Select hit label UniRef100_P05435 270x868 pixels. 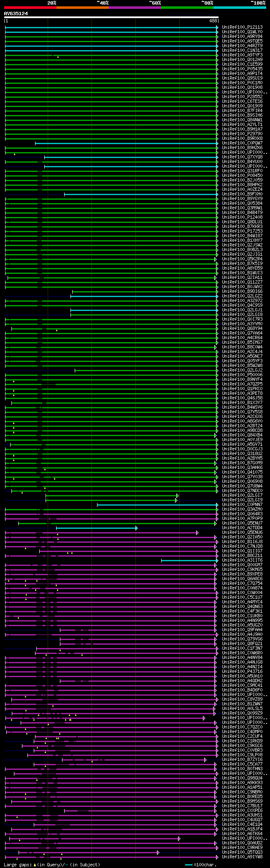pos(242,69)
